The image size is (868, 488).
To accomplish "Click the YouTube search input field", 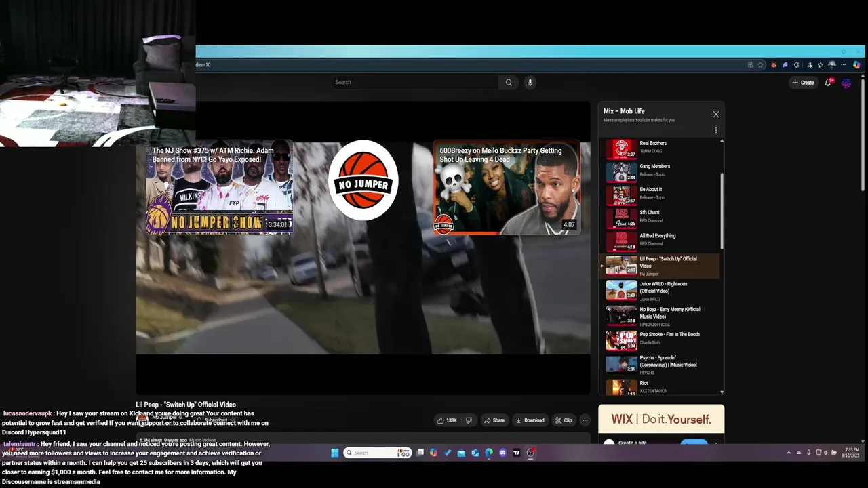I will [x=415, y=82].
